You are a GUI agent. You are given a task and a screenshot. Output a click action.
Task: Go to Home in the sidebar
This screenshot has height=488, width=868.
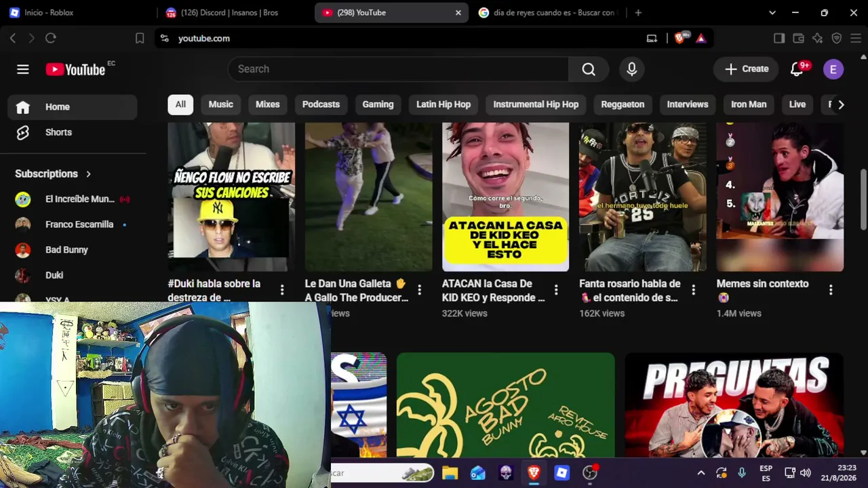(73, 107)
